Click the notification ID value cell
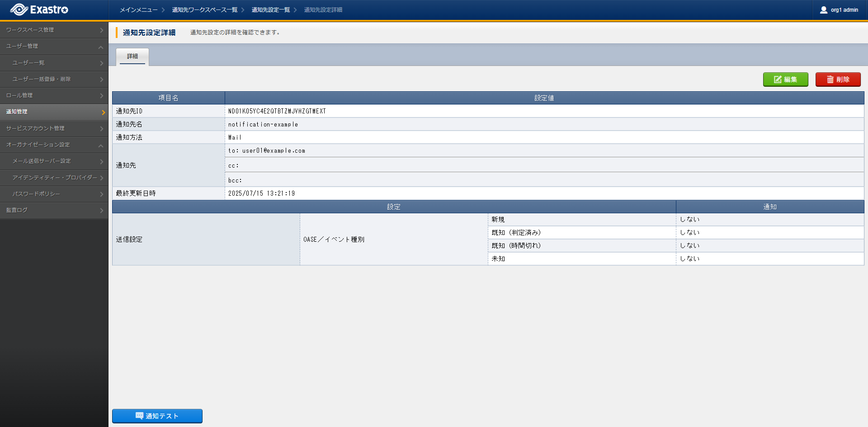Viewport: 868px width, 427px height. pos(277,111)
